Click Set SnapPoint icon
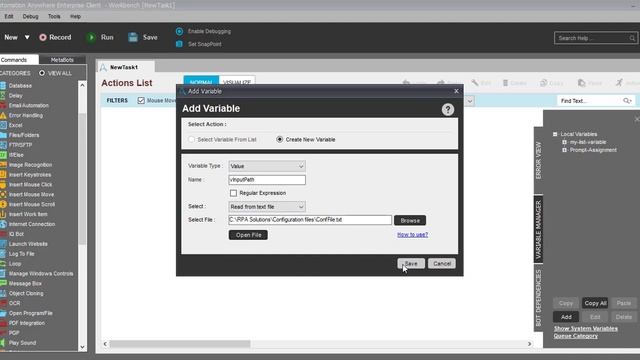 coord(179,44)
